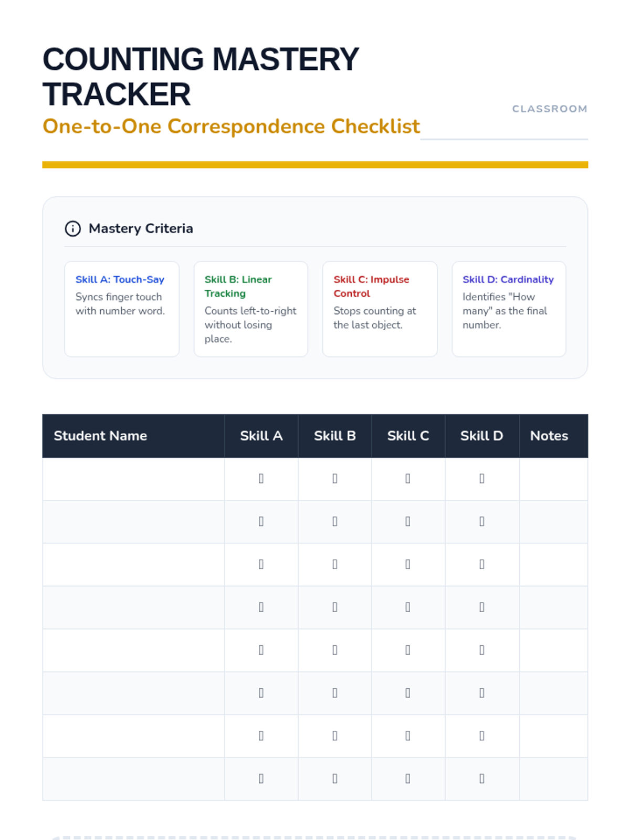This screenshot has width=630, height=840.
Task: Check Skill B box in fifth student row
Action: click(x=334, y=650)
